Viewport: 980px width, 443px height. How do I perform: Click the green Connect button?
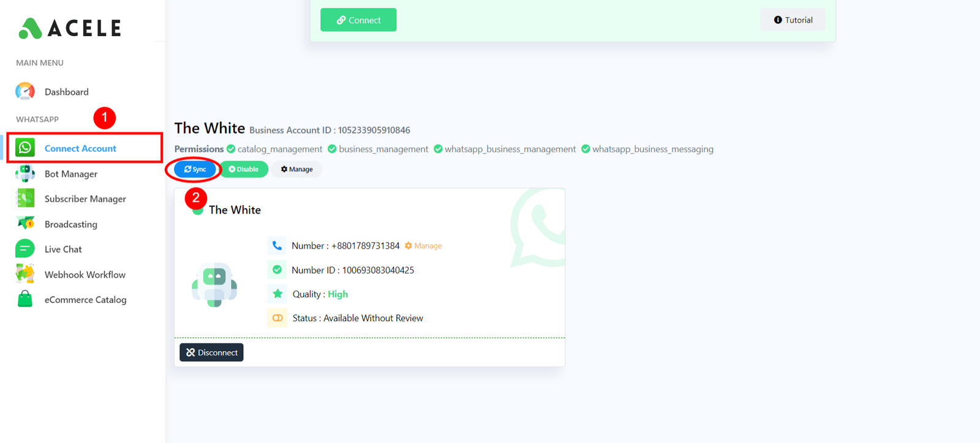tap(358, 20)
